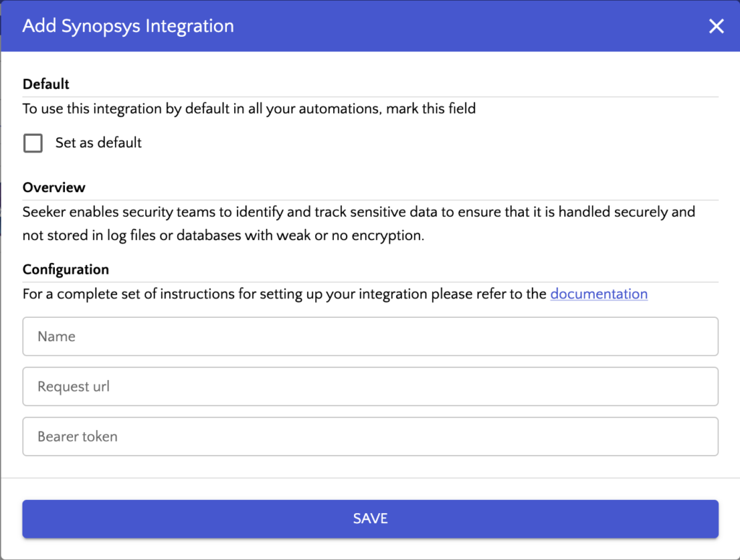Click the 'Set as default' label text

[98, 142]
